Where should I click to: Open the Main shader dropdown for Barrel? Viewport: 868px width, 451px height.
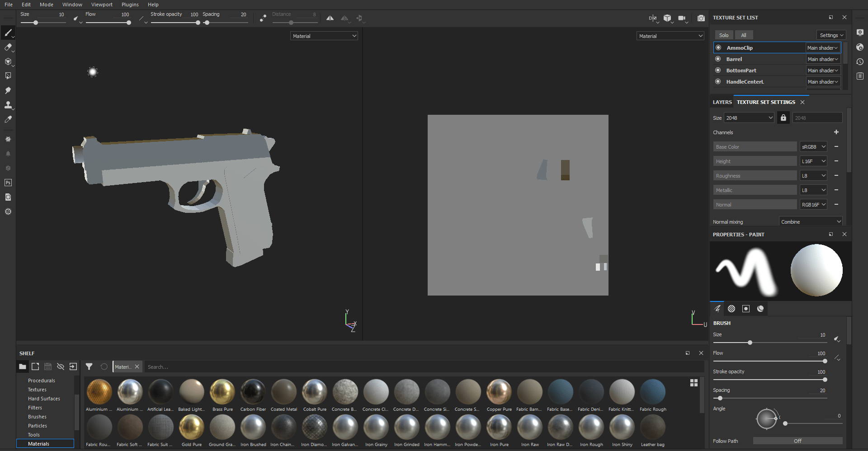tap(823, 59)
